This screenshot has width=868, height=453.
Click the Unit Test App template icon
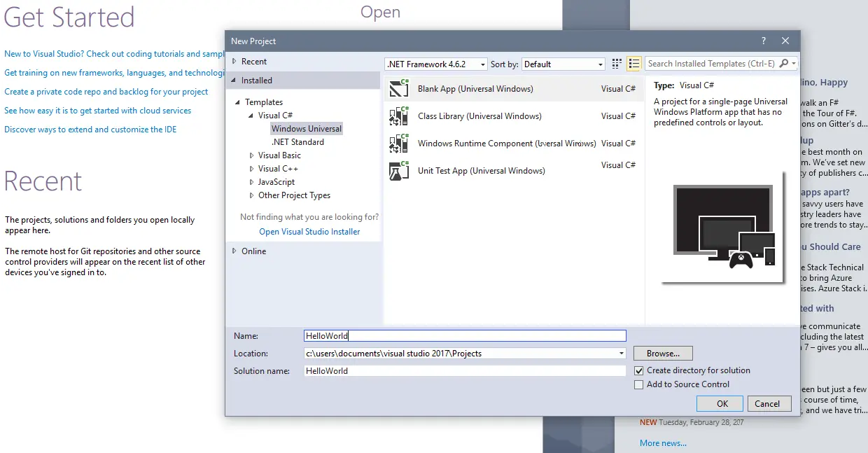[399, 171]
